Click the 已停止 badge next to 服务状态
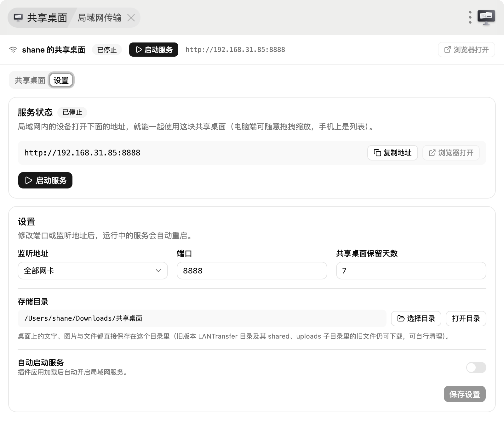The width and height of the screenshot is (504, 438). pos(72,112)
